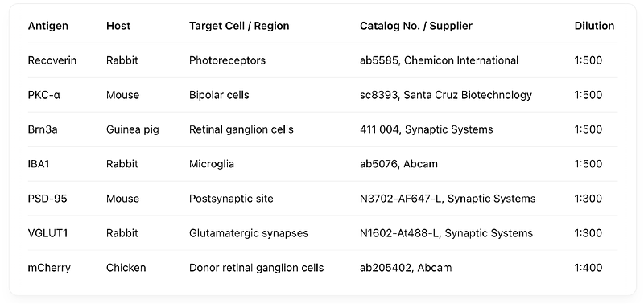Click the Antigen column header
This screenshot has width=644, height=304.
click(48, 26)
